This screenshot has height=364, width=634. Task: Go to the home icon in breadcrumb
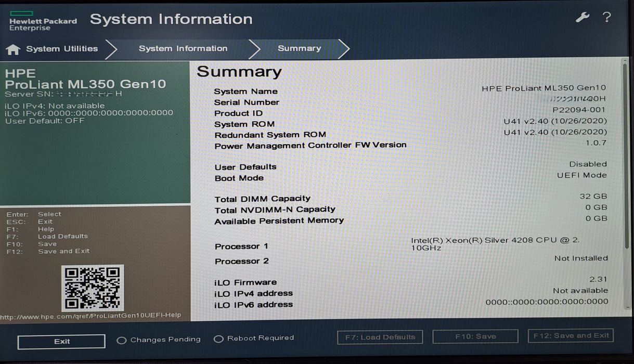tap(13, 49)
